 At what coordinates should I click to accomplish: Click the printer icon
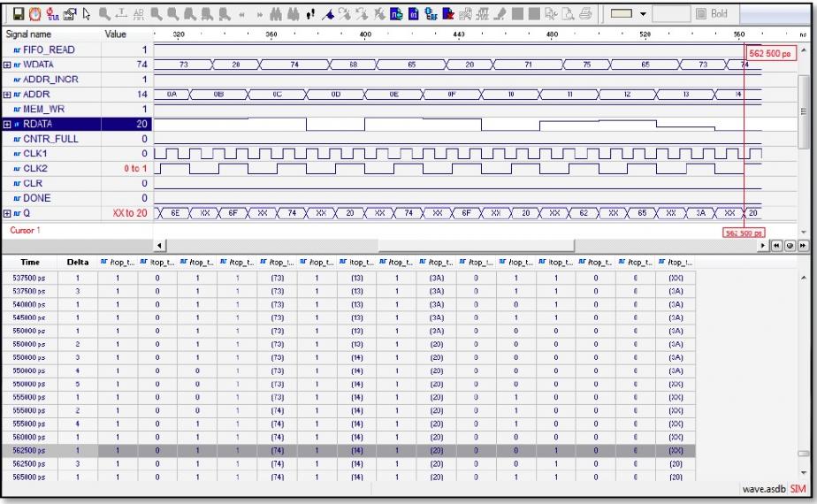point(585,14)
